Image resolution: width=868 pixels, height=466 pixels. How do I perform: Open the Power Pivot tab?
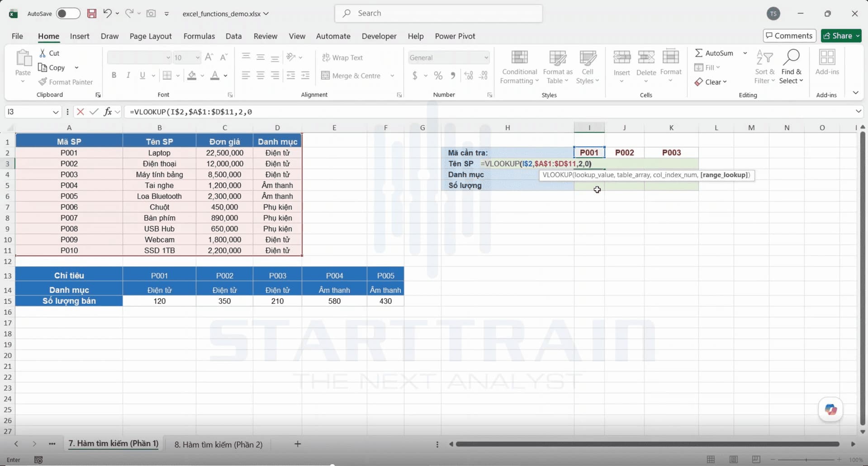point(455,36)
